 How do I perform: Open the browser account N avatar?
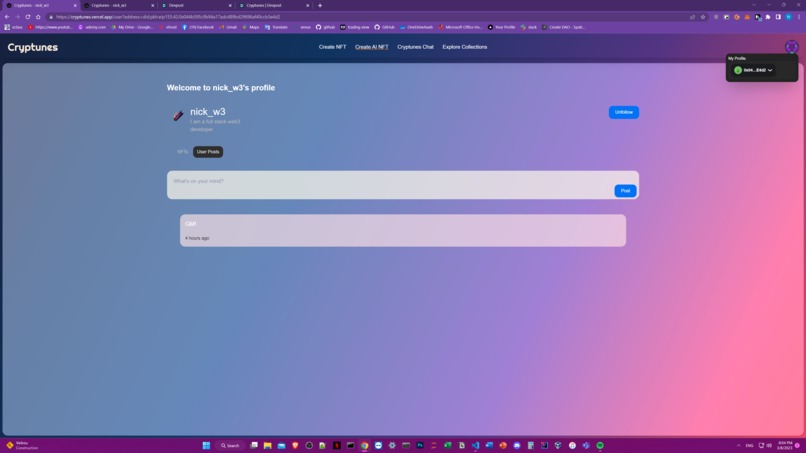(789, 17)
